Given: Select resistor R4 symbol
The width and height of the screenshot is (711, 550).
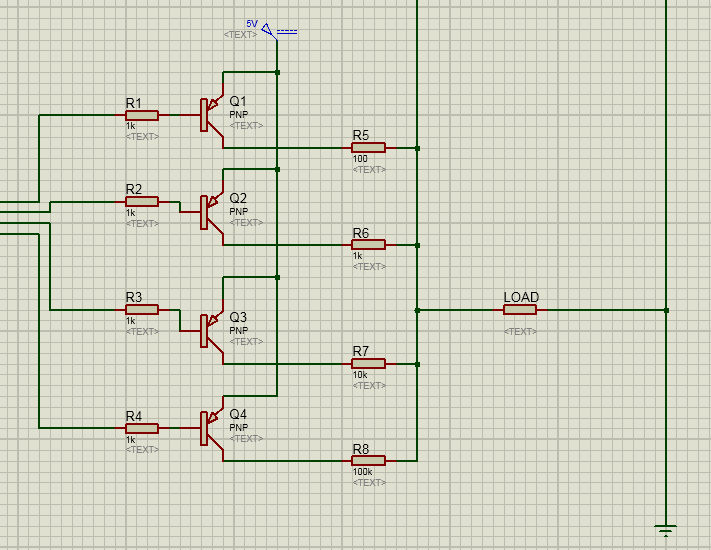Looking at the screenshot, I should pyautogui.click(x=142, y=428).
